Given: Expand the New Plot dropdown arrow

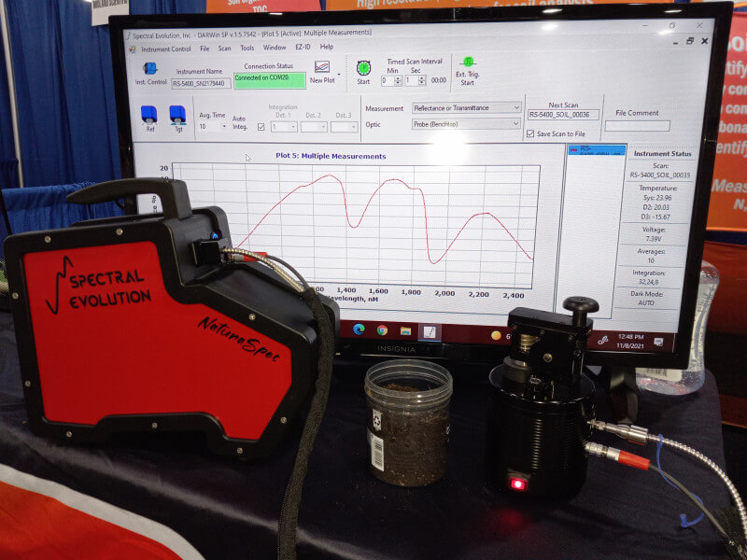Looking at the screenshot, I should point(339,74).
